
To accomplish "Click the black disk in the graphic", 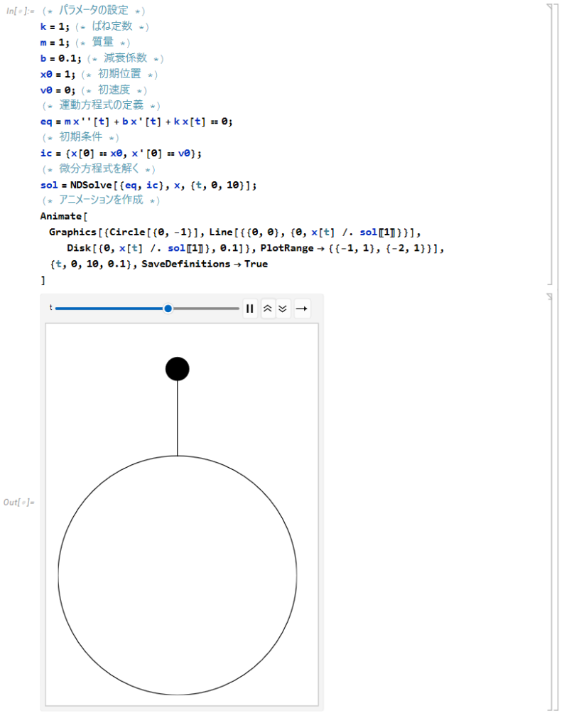I will point(178,369).
